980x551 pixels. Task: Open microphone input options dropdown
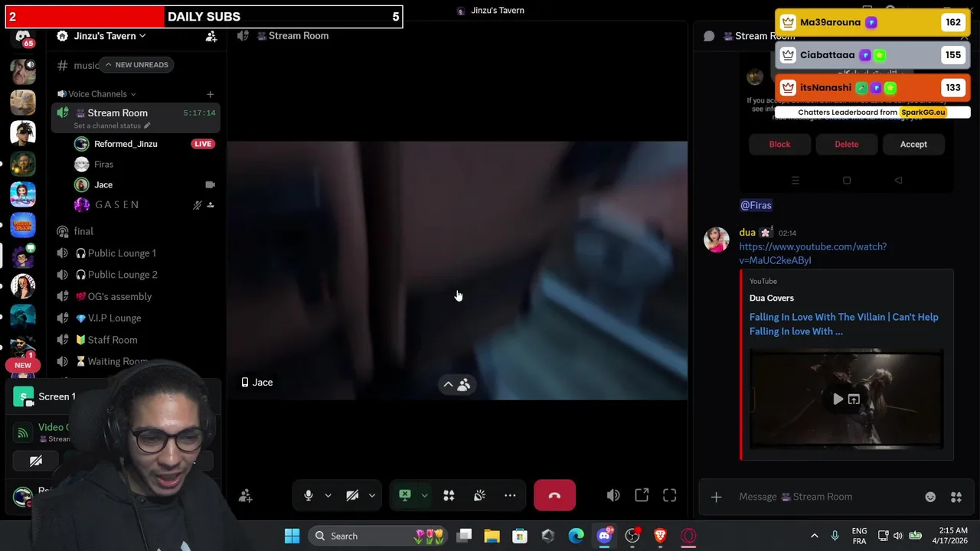point(328,495)
